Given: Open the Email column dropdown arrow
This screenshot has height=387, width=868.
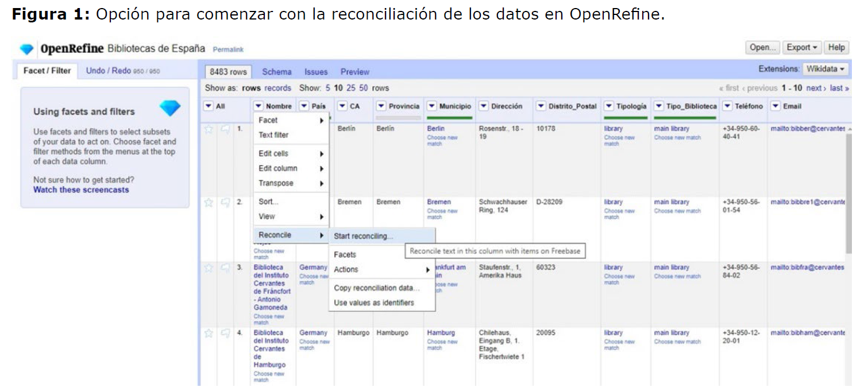Looking at the screenshot, I should click(776, 106).
